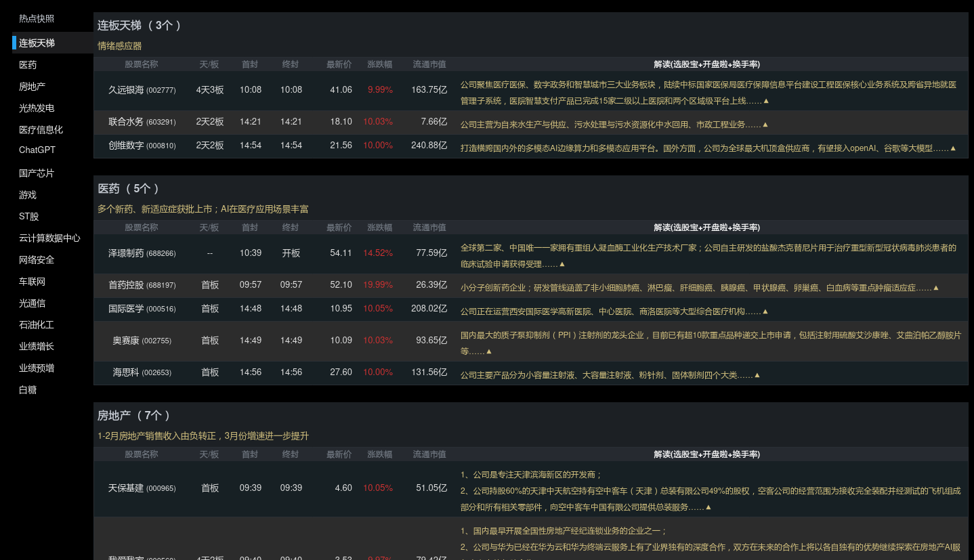View stock 创维数字 (000810)
974x560 pixels.
142,146
